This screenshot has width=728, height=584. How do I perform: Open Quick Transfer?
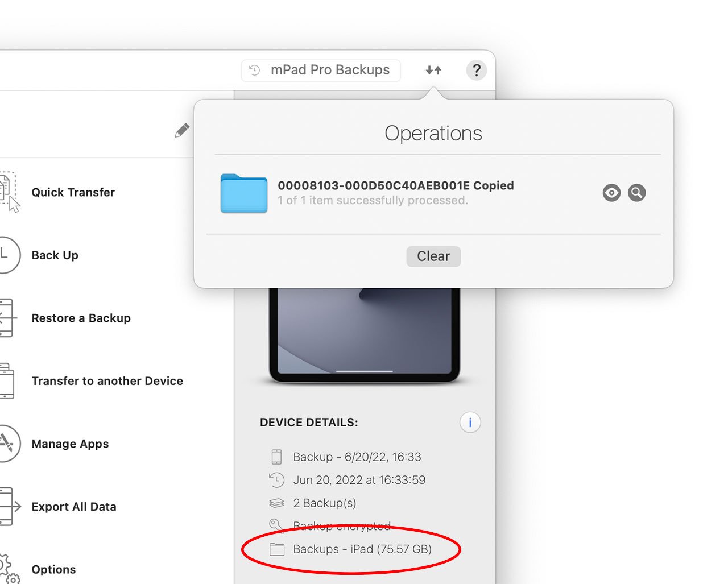[x=73, y=192]
